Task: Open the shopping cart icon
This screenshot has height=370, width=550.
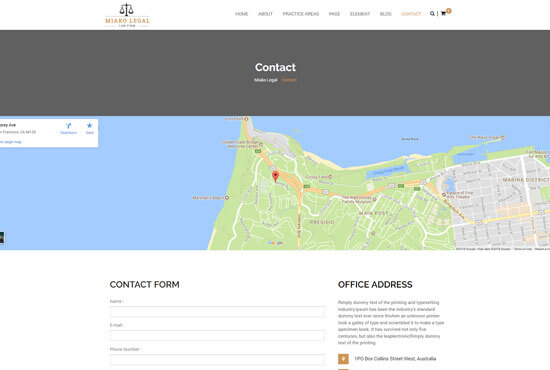Action: pos(443,14)
